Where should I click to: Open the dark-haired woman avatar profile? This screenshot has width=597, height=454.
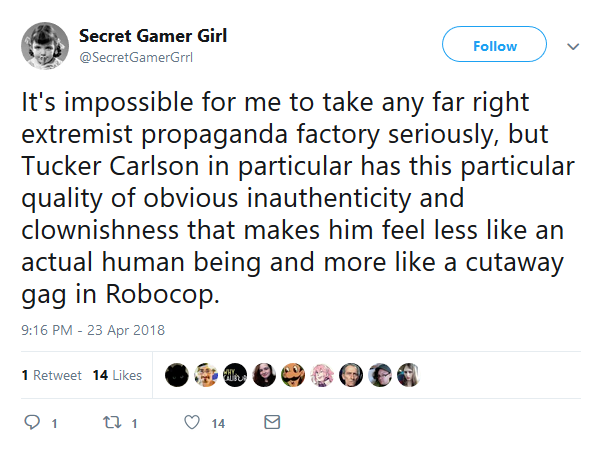[264, 375]
